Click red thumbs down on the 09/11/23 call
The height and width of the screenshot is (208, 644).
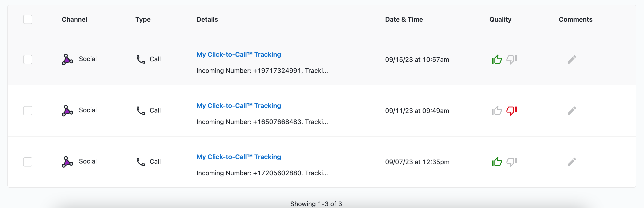tap(512, 111)
